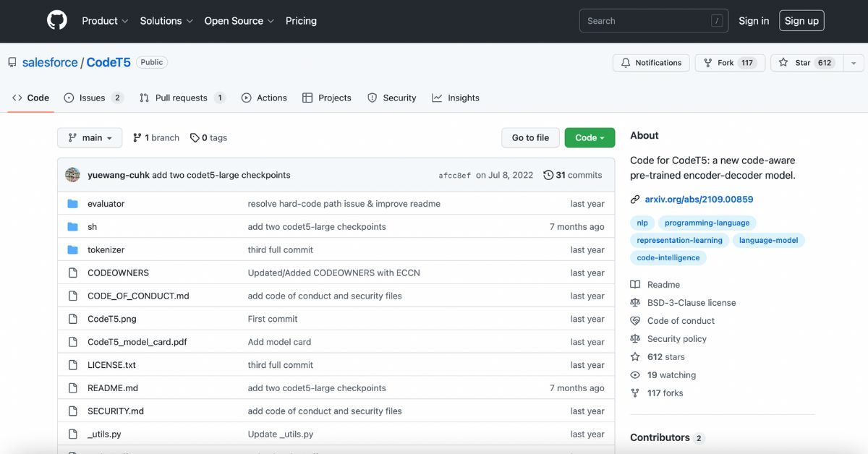
Task: Switch to the Pull requests tab
Action: point(181,97)
